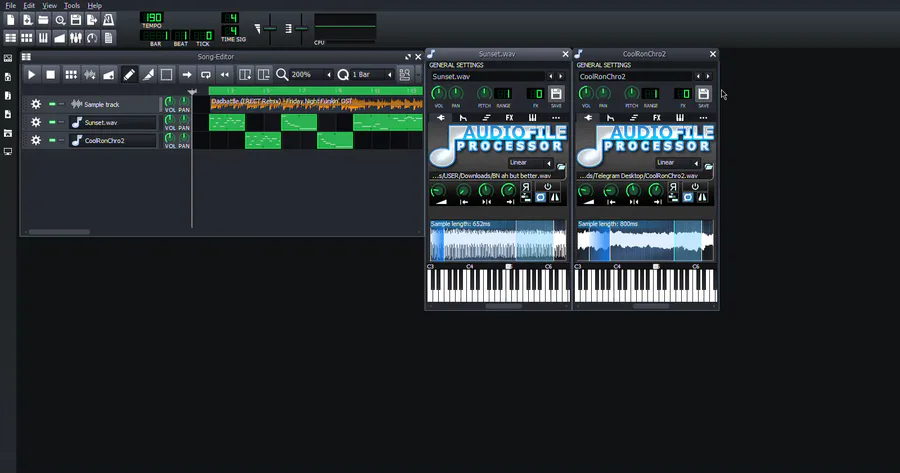Show the Project Notes window
Viewport: 900px width, 473px height.
coord(108,38)
